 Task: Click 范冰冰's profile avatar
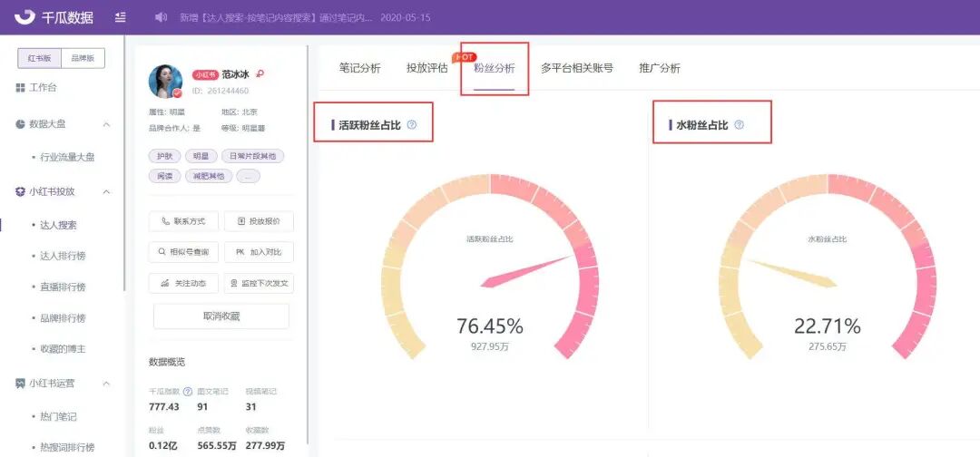coord(166,82)
